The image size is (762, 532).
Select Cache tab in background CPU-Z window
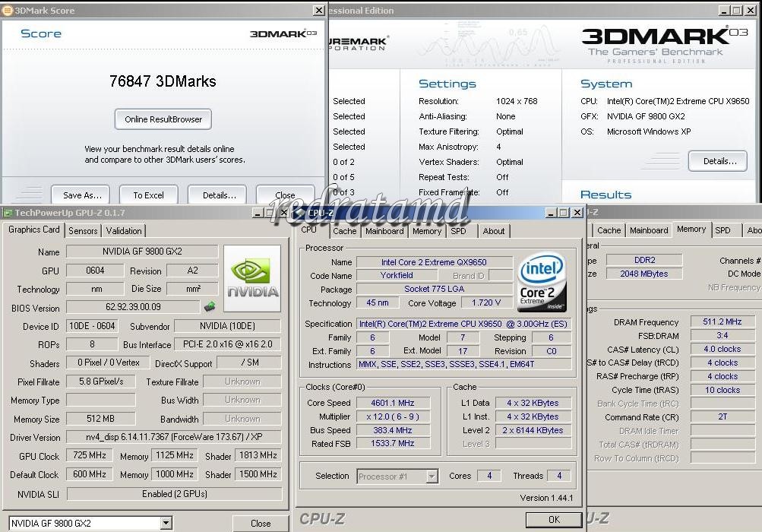pyautogui.click(x=609, y=230)
